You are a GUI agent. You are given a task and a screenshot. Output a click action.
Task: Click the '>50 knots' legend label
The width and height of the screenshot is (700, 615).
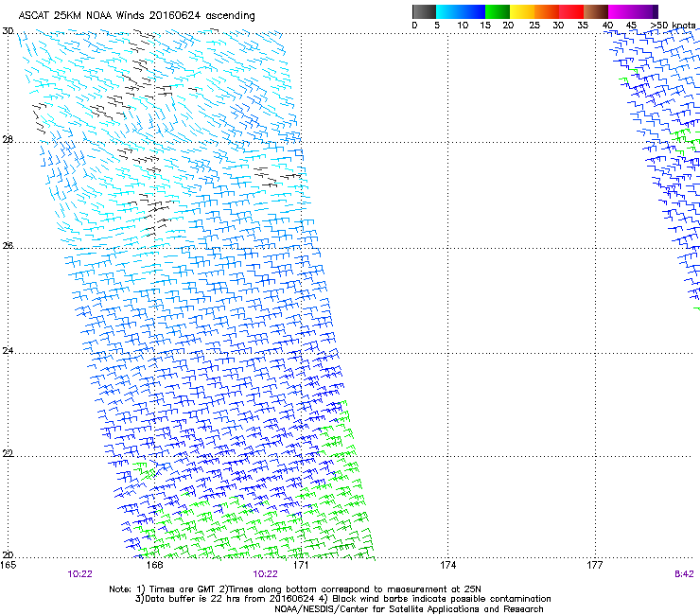(x=673, y=26)
